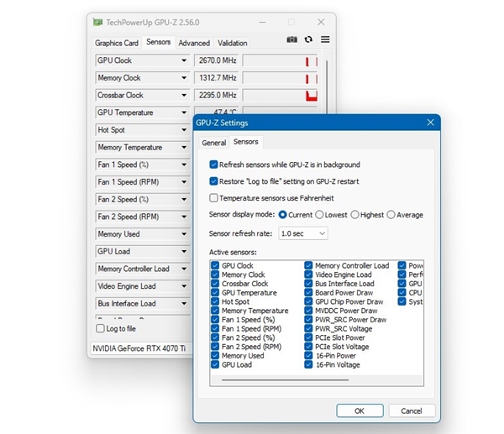
Task: Toggle the Log to file checkbox
Action: pos(101,328)
